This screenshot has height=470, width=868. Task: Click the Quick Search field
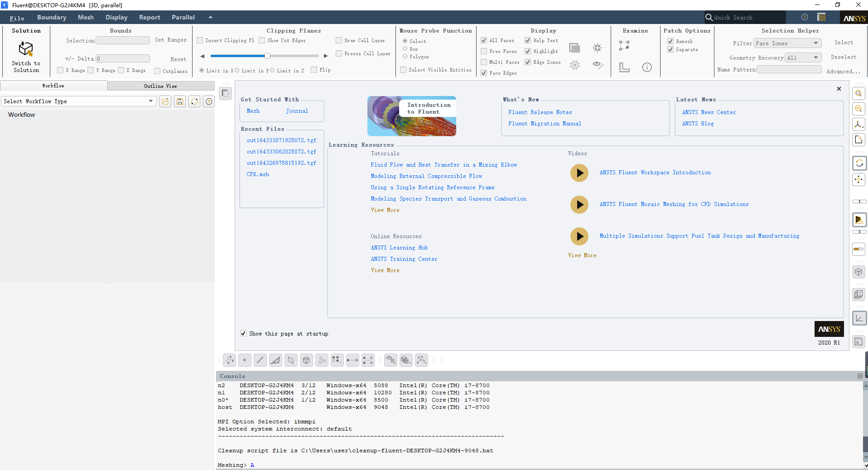coord(745,17)
